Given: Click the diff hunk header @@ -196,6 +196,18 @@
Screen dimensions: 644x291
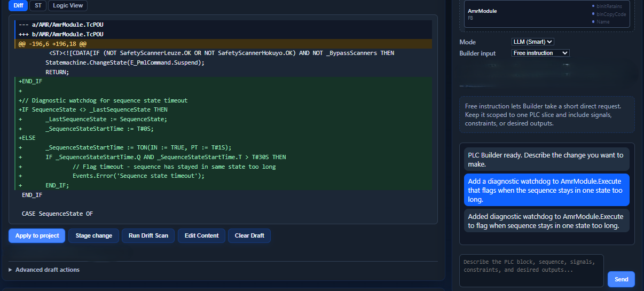Looking at the screenshot, I should pos(223,44).
